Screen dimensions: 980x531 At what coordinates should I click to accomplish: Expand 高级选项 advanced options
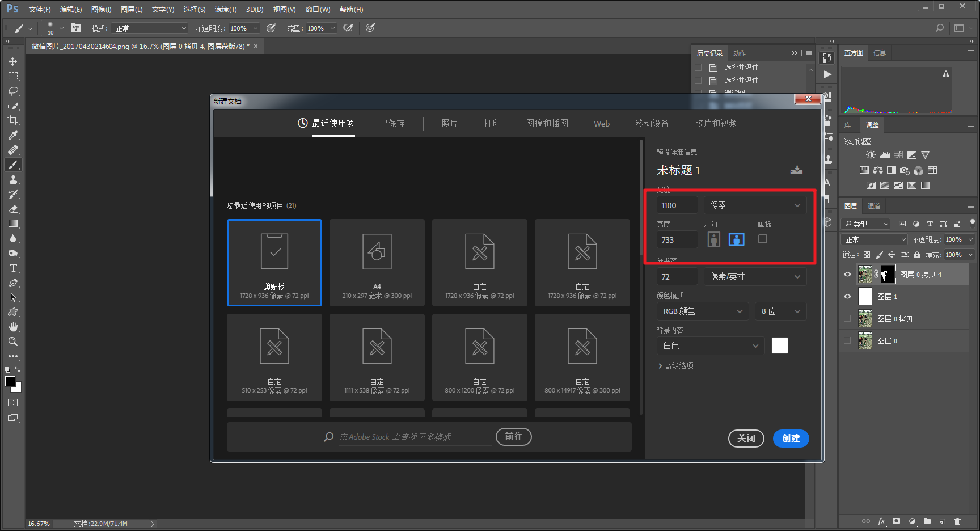tap(676, 365)
